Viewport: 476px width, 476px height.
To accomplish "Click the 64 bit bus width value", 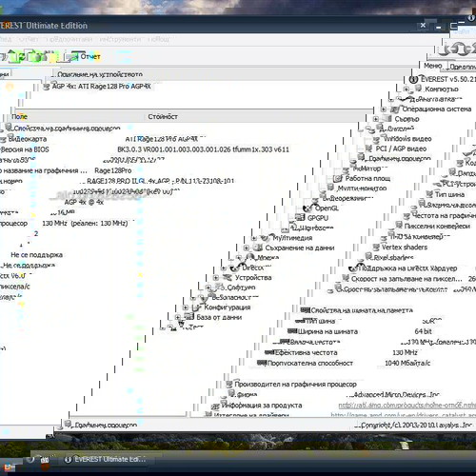I will (424, 331).
